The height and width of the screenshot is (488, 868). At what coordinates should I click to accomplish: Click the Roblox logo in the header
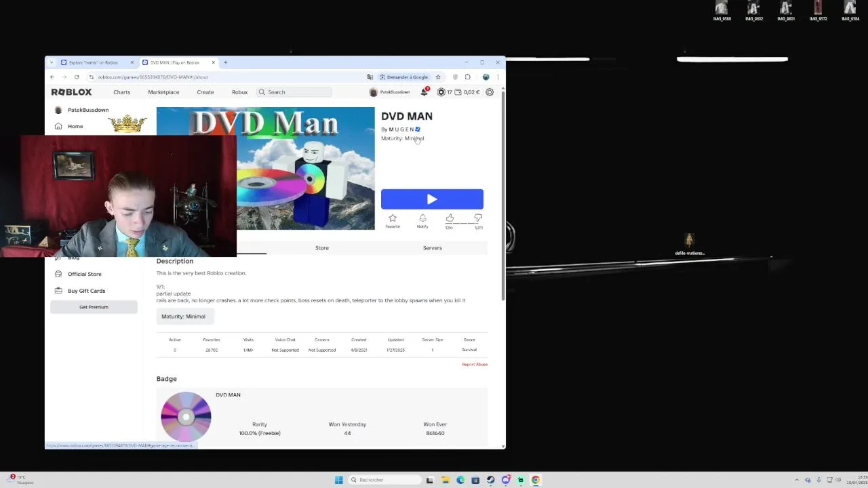pyautogui.click(x=71, y=92)
